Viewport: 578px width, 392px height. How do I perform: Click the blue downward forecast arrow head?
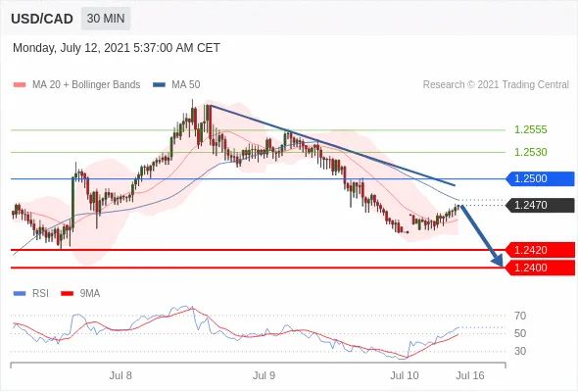click(x=498, y=261)
